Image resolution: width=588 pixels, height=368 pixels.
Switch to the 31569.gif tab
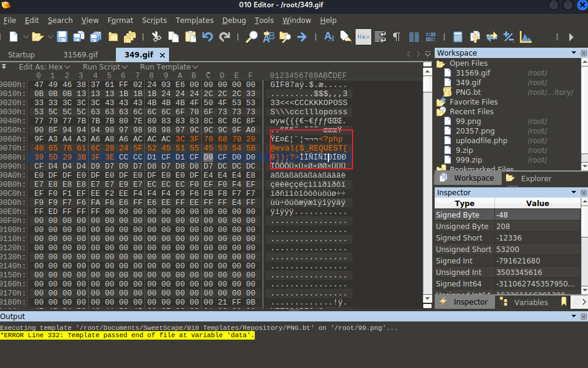tap(81, 55)
